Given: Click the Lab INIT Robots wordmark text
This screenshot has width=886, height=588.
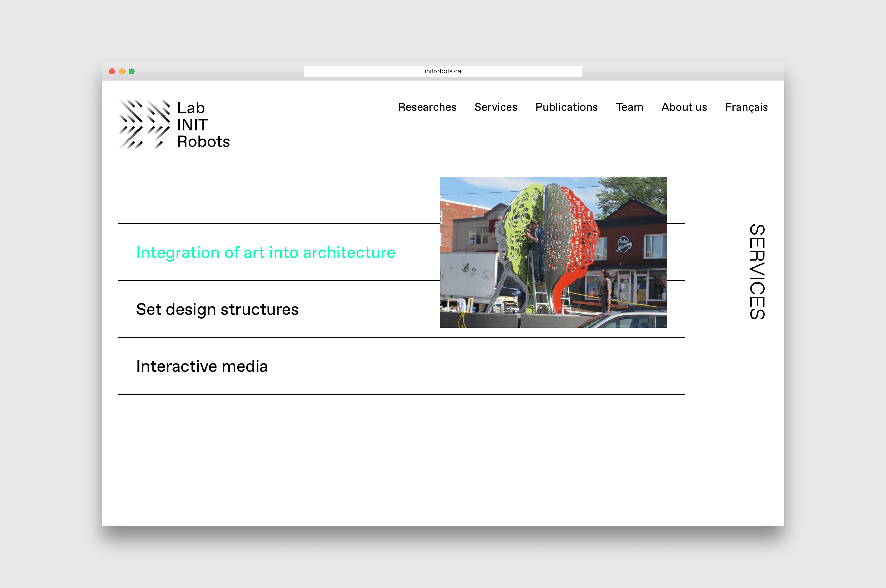Looking at the screenshot, I should [x=203, y=125].
